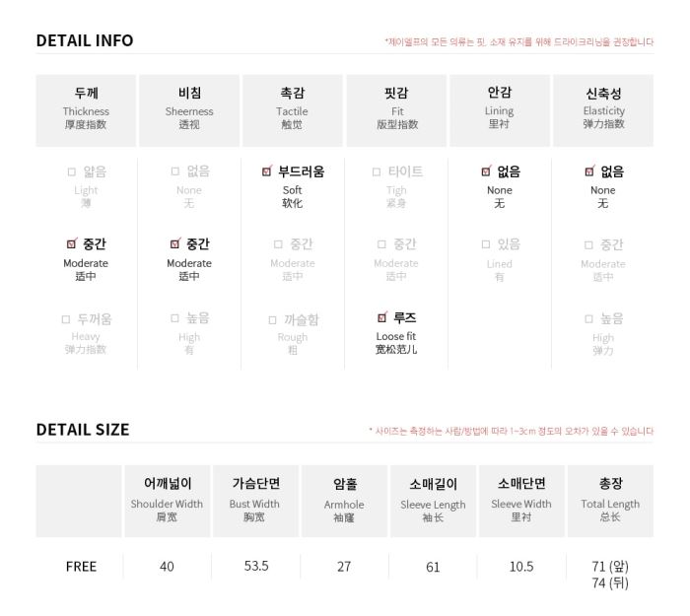Click the Elasticity column header

point(603,110)
